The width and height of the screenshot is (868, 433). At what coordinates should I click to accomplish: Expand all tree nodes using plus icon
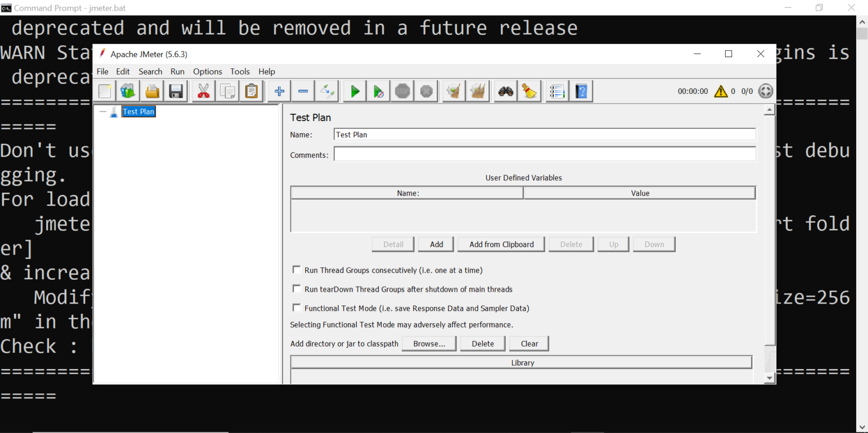pos(279,90)
